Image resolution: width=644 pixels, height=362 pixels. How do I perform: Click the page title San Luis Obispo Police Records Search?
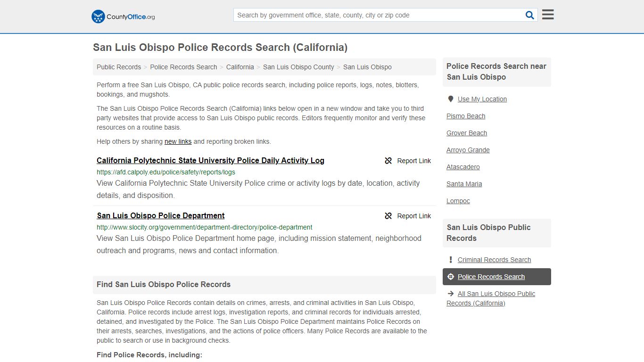click(x=220, y=47)
